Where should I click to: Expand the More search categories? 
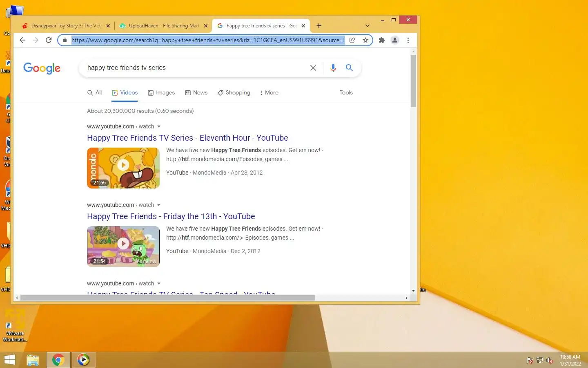(x=269, y=93)
